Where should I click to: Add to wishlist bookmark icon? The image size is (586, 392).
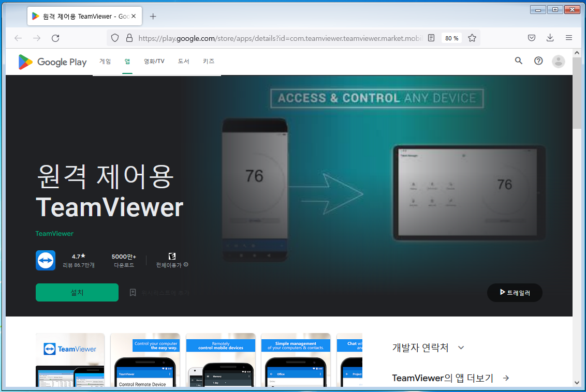coord(133,292)
